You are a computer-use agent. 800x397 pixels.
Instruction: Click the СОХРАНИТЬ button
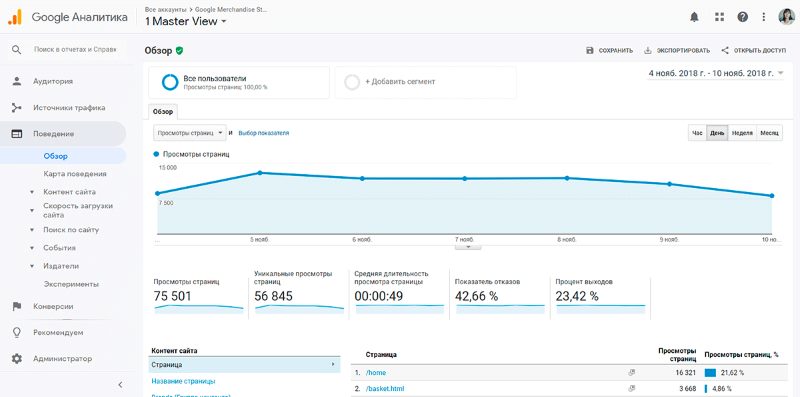(x=610, y=51)
